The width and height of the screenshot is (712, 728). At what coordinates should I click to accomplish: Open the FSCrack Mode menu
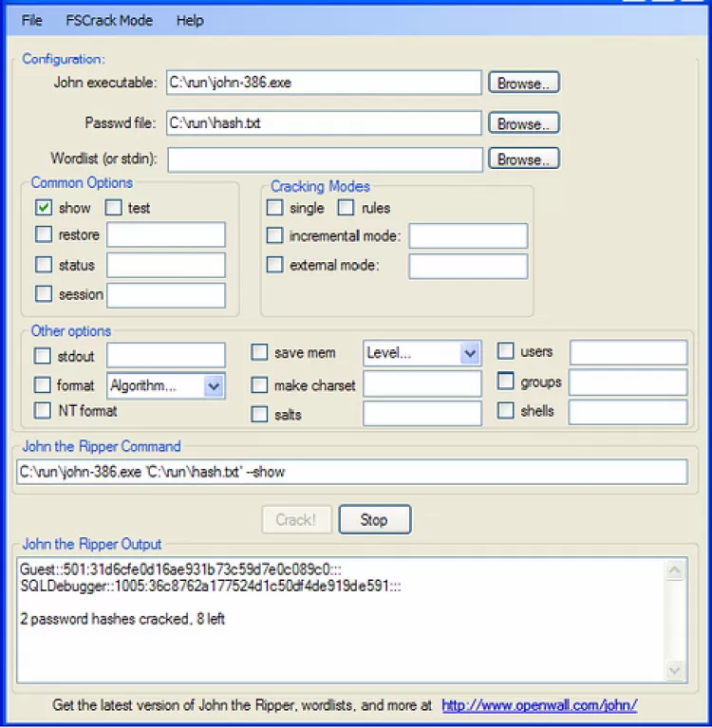(109, 21)
